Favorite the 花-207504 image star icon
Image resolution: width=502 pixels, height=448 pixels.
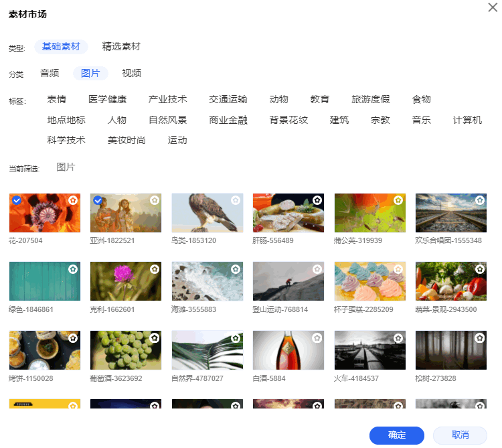click(x=73, y=200)
